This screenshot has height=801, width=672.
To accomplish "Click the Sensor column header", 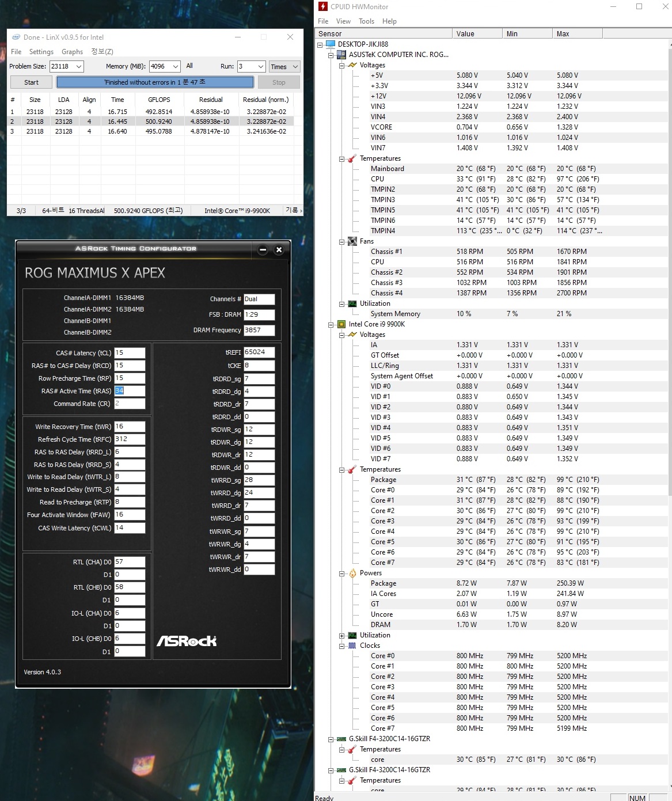I will click(x=384, y=33).
